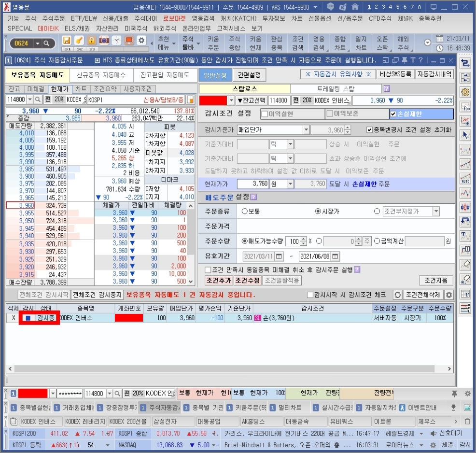Select the 보통 order type radio button
This screenshot has width=476, height=453.
coord(244,212)
